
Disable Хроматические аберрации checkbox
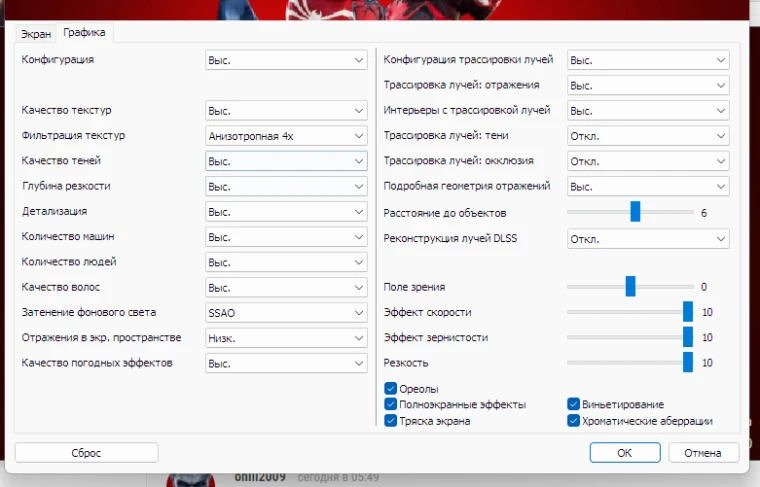(x=573, y=420)
